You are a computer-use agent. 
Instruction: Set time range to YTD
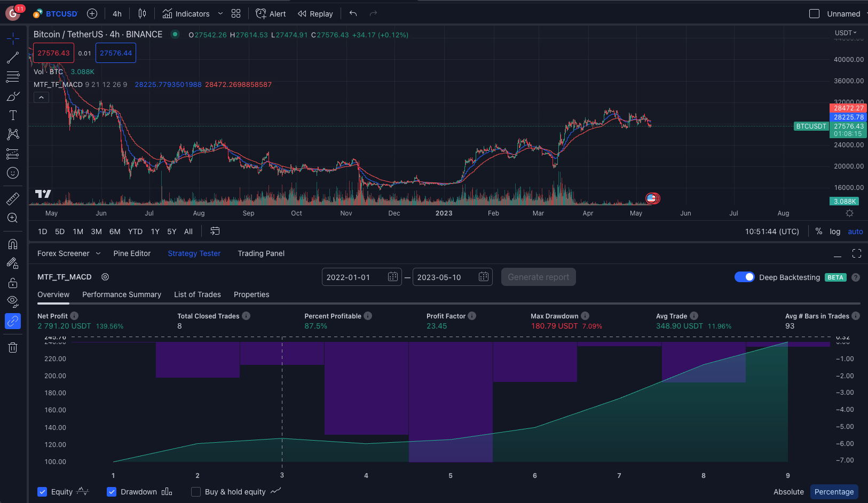click(135, 231)
